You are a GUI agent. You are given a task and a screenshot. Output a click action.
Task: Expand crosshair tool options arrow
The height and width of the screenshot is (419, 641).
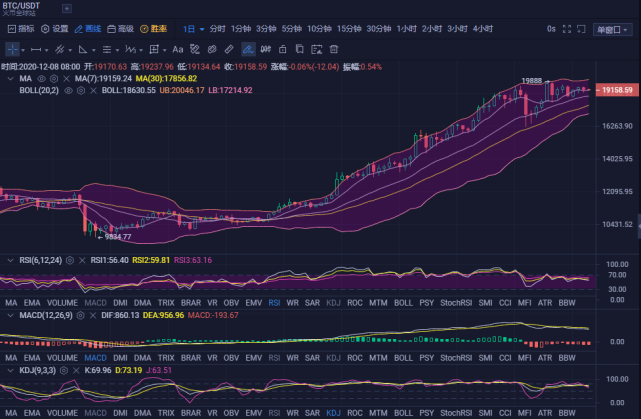23,50
